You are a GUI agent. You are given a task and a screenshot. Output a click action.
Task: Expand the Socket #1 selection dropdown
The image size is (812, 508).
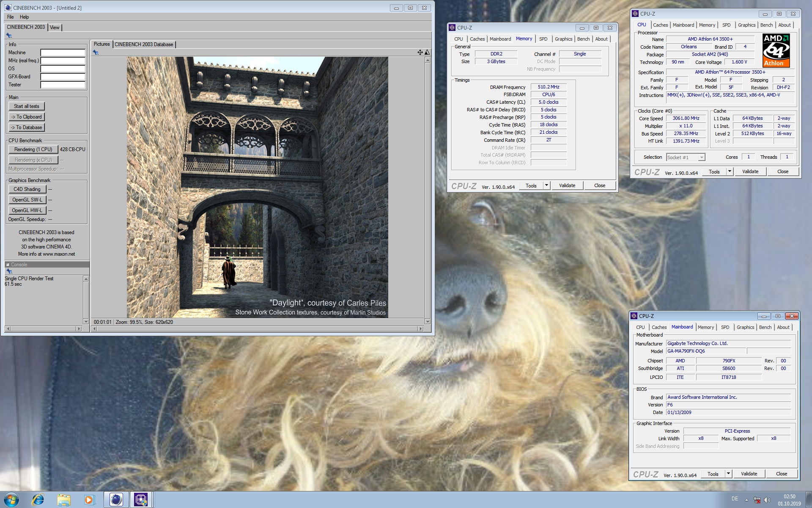(702, 157)
